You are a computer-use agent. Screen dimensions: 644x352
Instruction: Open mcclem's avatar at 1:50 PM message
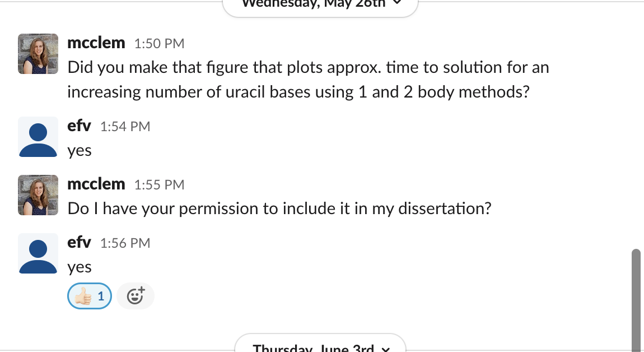(x=38, y=54)
